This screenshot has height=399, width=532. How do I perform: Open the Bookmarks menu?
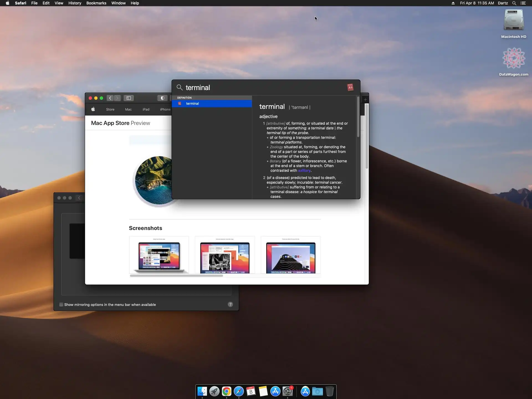point(96,3)
